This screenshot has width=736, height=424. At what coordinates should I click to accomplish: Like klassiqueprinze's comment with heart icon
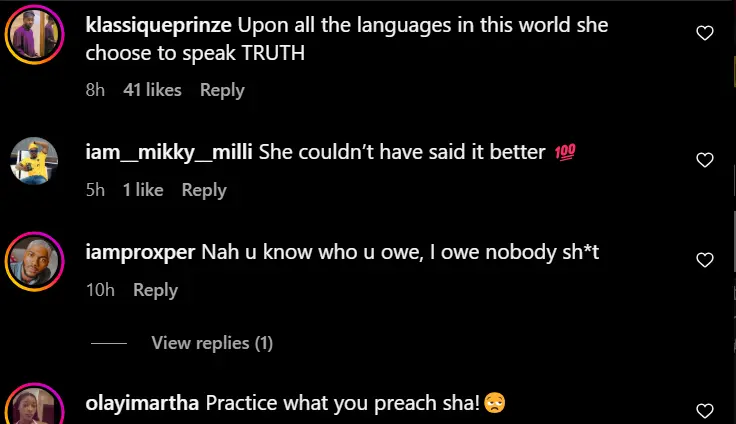tap(704, 33)
